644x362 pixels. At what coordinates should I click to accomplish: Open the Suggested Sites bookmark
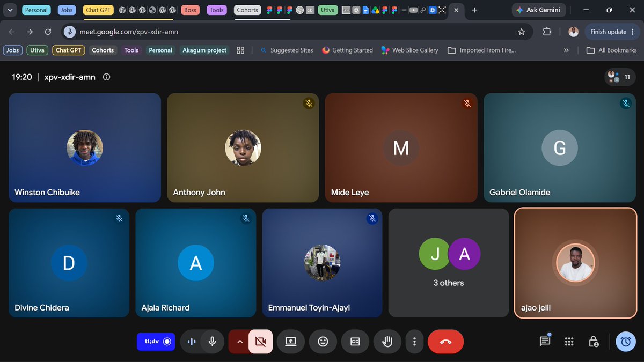coord(287,50)
